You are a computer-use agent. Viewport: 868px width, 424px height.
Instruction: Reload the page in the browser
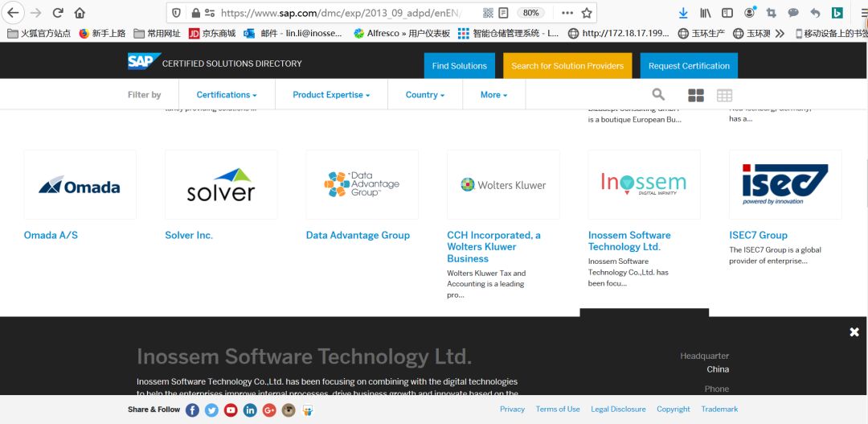click(x=58, y=13)
